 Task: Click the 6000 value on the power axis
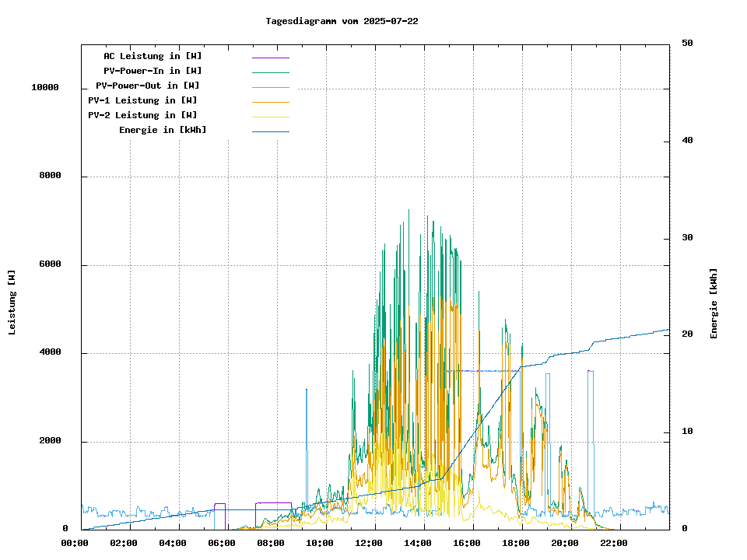click(x=50, y=264)
